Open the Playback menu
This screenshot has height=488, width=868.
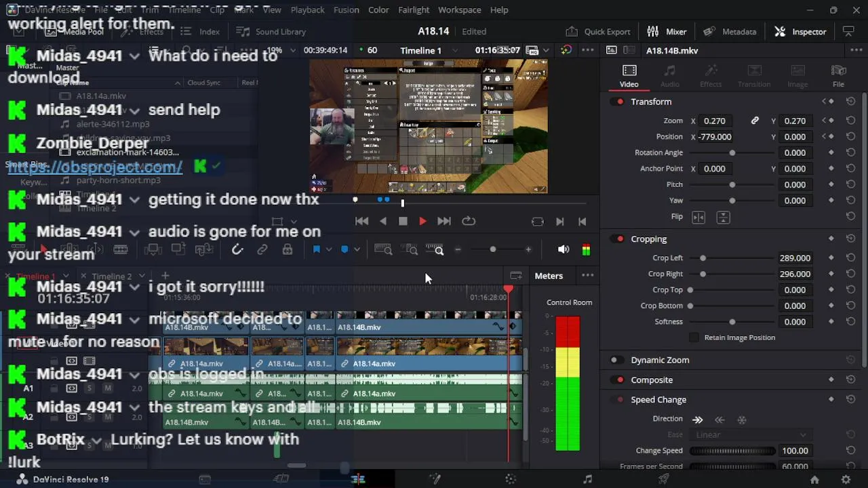(307, 9)
